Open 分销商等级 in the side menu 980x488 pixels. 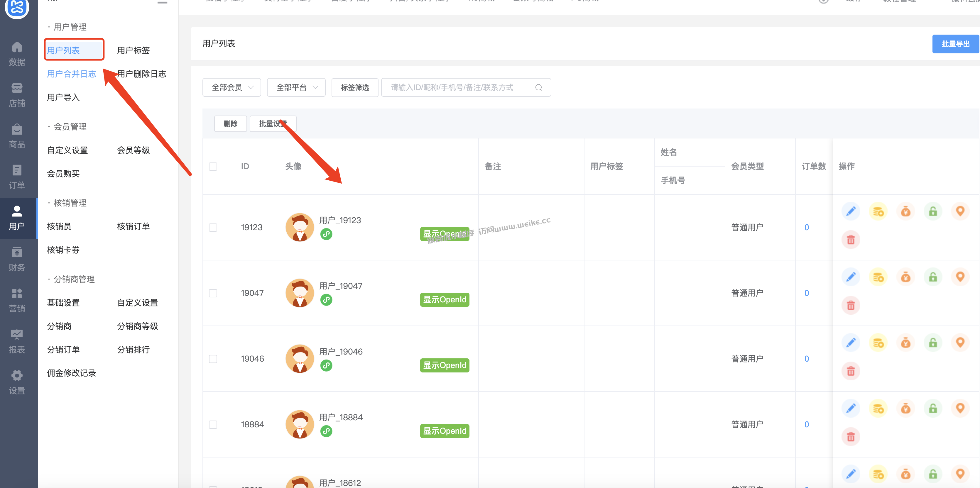(x=138, y=326)
